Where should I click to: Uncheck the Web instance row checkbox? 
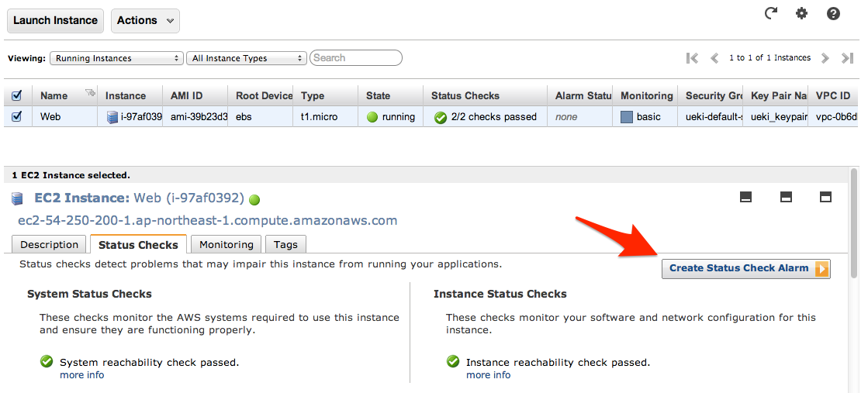tap(16, 117)
